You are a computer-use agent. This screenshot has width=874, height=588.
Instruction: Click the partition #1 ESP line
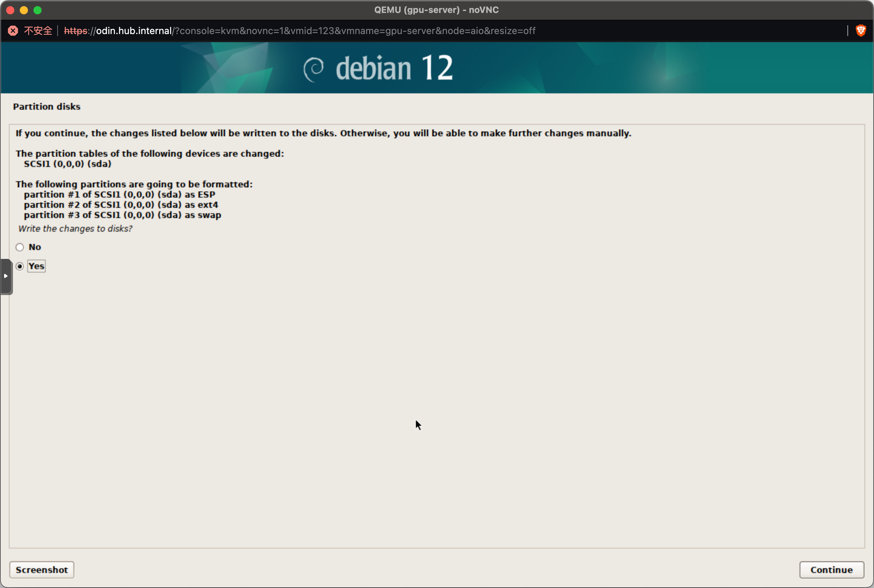pyautogui.click(x=120, y=195)
